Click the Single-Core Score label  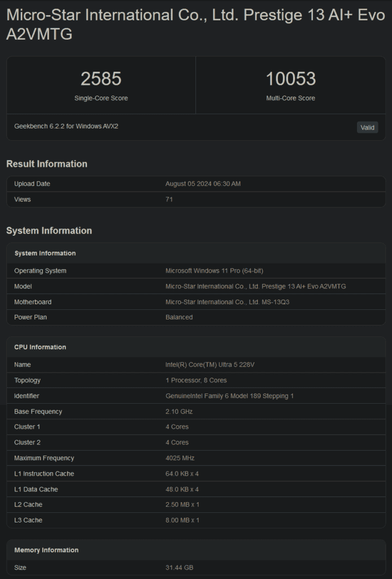click(101, 98)
